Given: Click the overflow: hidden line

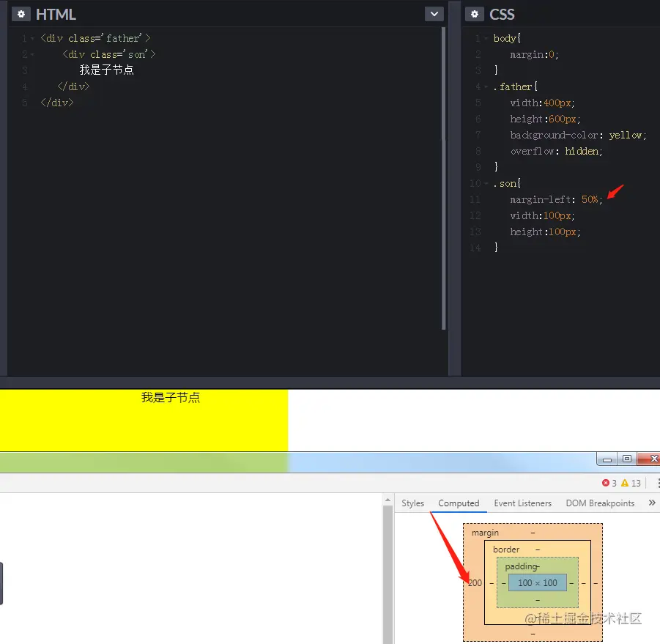Looking at the screenshot, I should 556,151.
